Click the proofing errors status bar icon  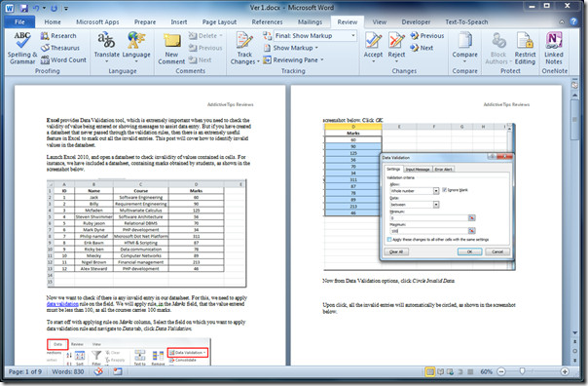click(98, 371)
